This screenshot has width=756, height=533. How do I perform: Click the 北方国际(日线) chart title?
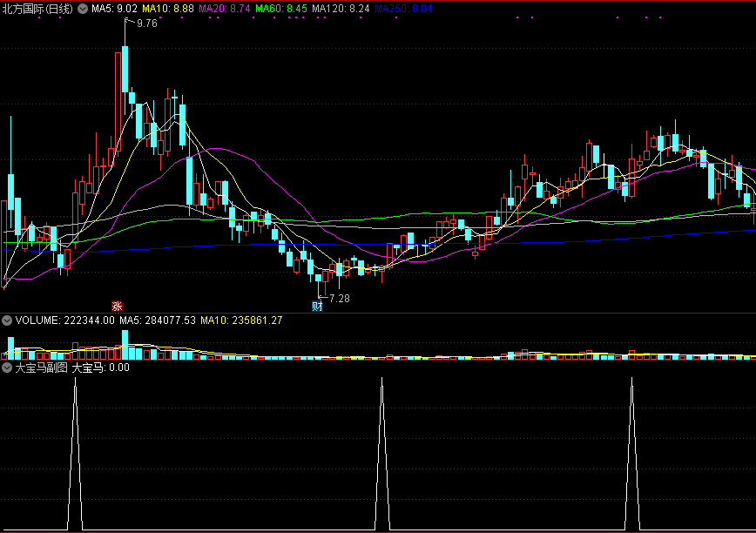pos(37,9)
